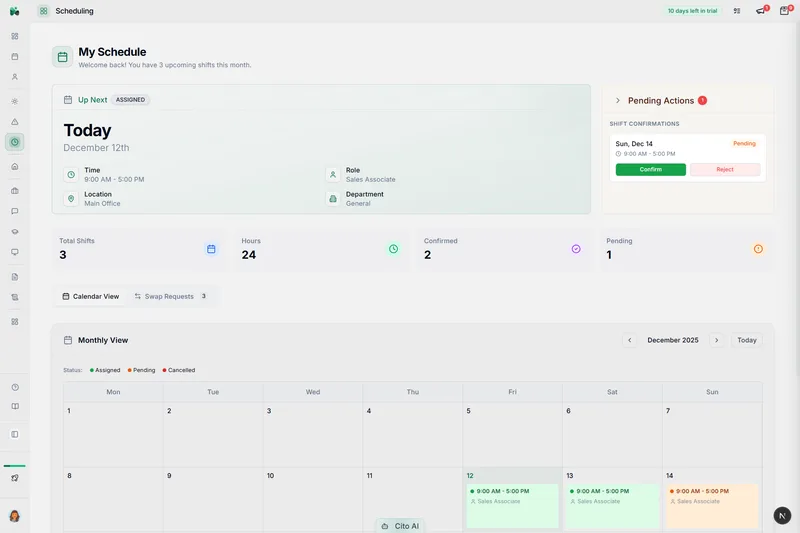Open the help circle icon in the sidebar
This screenshot has width=800, height=533.
[15, 387]
